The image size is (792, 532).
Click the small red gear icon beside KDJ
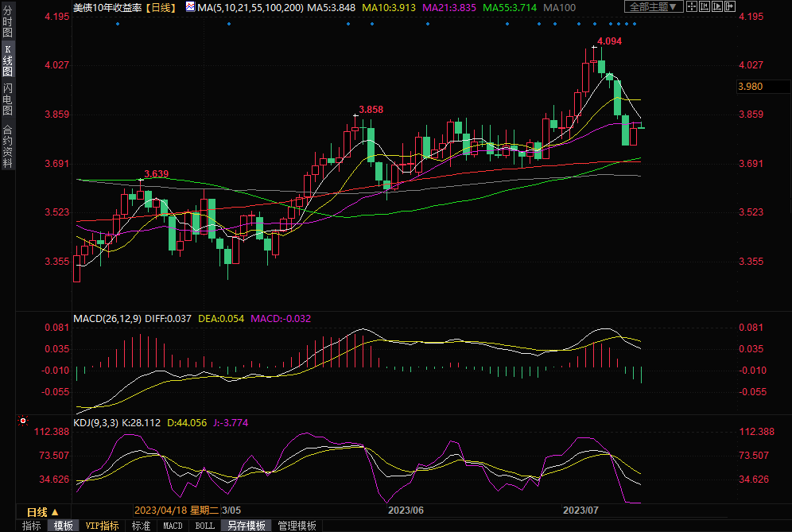tap(23, 421)
